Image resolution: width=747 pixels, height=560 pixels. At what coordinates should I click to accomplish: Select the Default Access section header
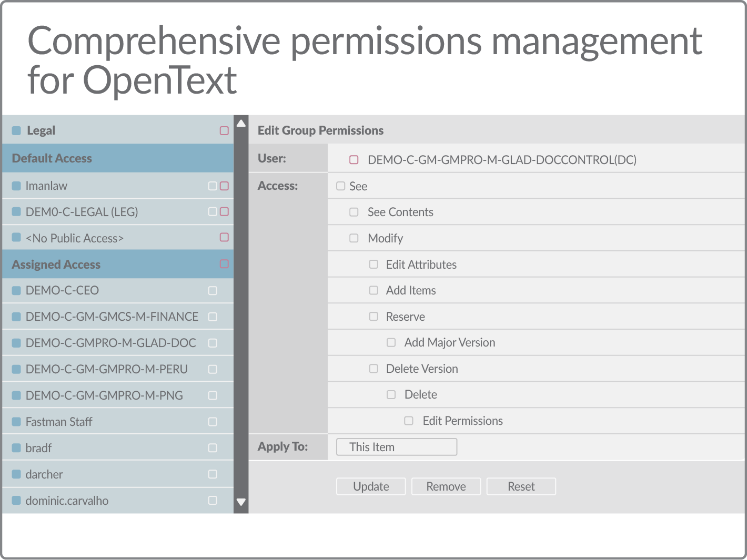53,158
